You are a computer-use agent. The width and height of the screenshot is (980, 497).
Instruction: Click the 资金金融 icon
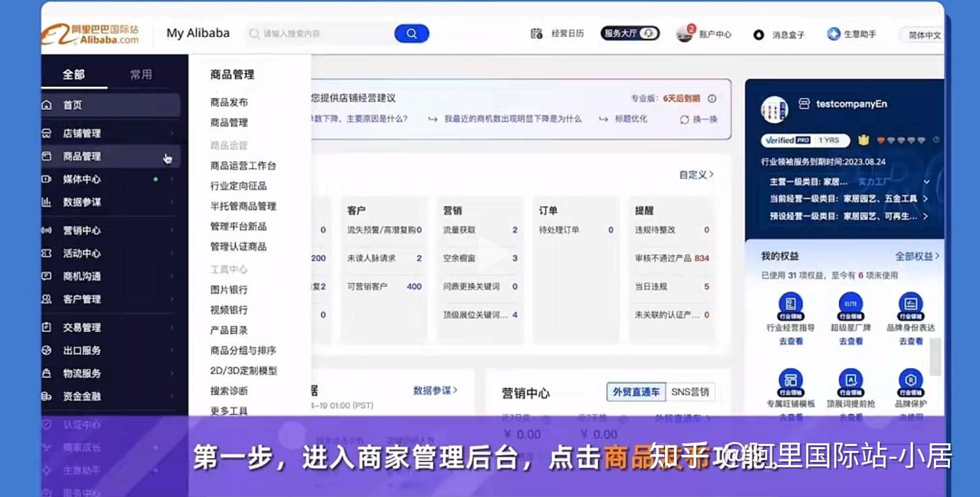[47, 396]
